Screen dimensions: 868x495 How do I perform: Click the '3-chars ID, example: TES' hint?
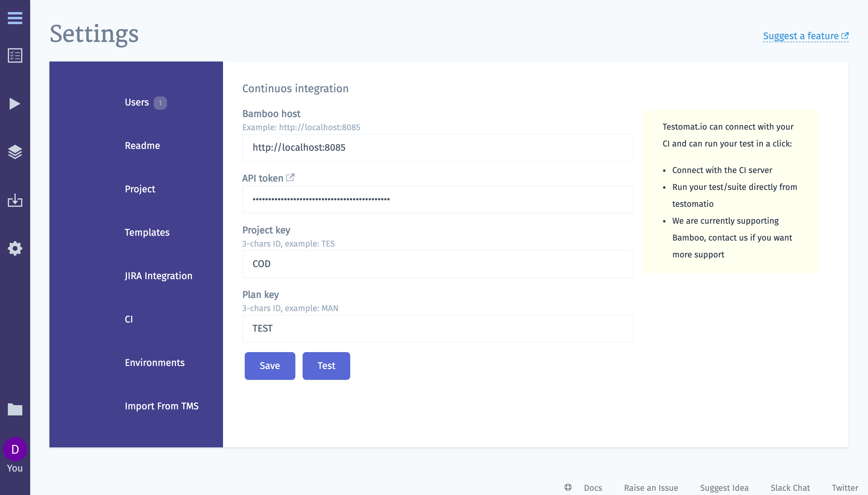(288, 244)
